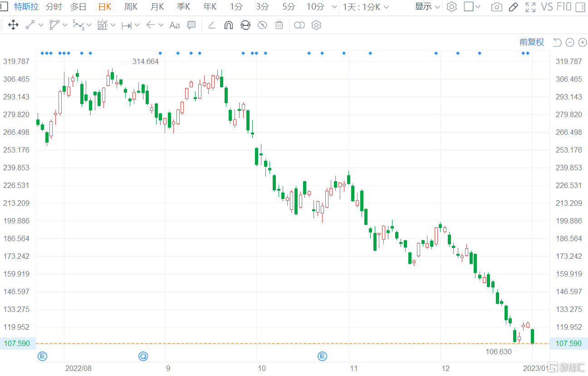Enable stay-in-drawing mode with linked circles icon
The image size is (588, 376).
pyautogui.click(x=299, y=25)
